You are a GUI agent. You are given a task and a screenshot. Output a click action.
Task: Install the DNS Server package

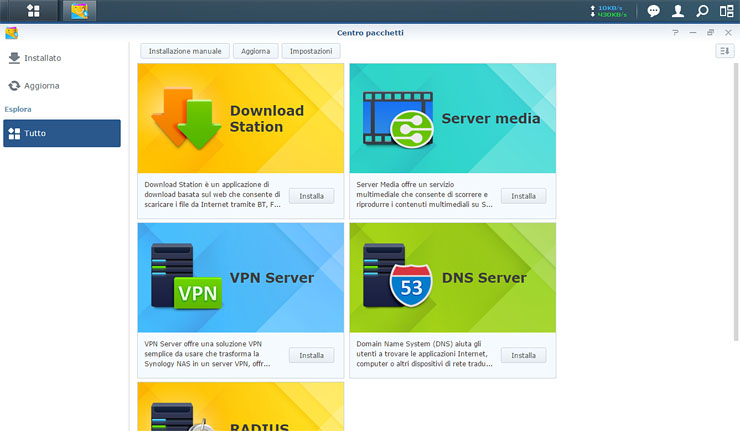(523, 355)
